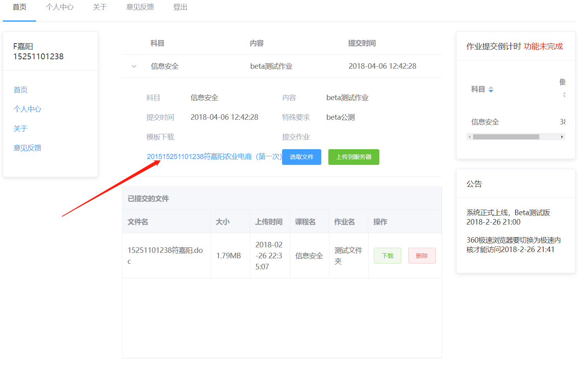Download template 符嘉阳农业电商 (第一次) link

click(x=214, y=157)
